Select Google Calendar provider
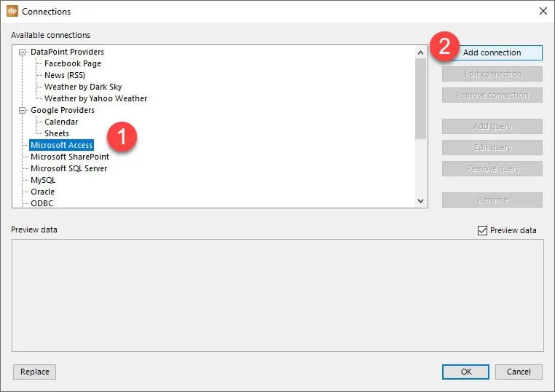 click(x=61, y=122)
